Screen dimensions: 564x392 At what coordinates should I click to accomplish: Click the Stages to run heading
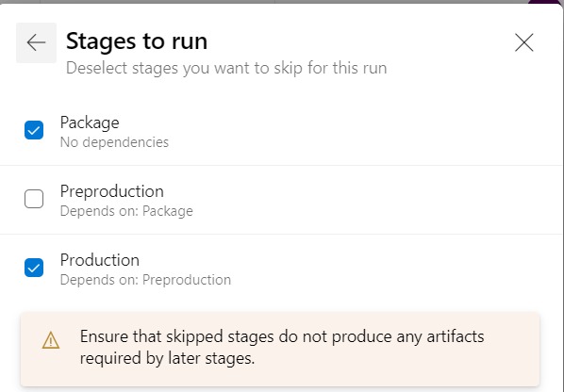coord(137,41)
